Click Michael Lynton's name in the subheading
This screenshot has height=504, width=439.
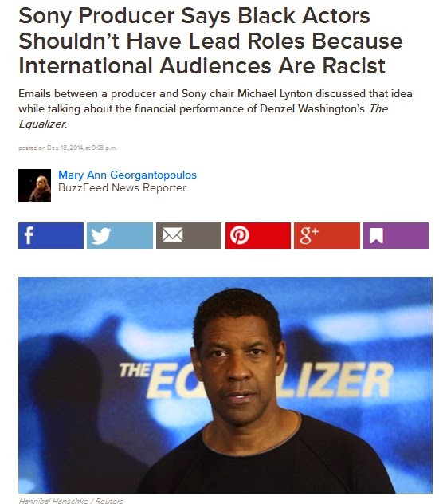point(275,93)
